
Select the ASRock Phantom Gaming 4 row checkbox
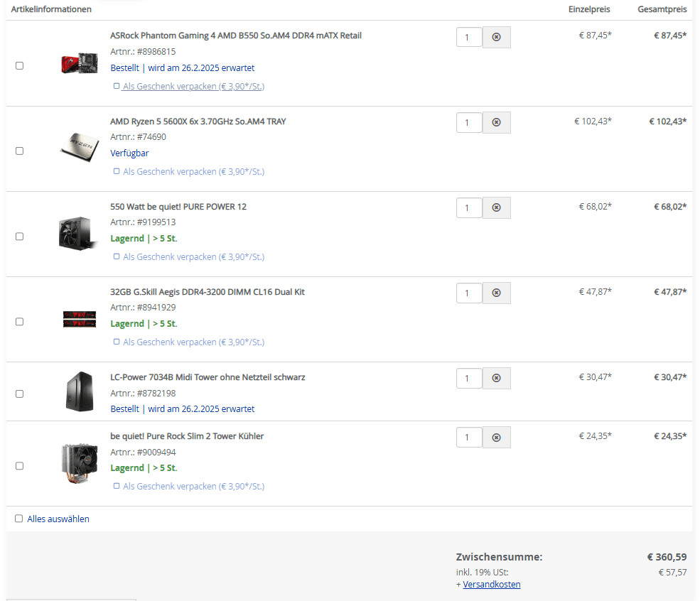20,65
